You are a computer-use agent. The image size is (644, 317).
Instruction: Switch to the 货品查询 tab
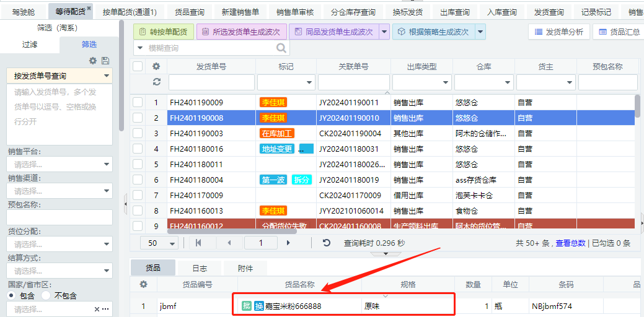coord(190,12)
